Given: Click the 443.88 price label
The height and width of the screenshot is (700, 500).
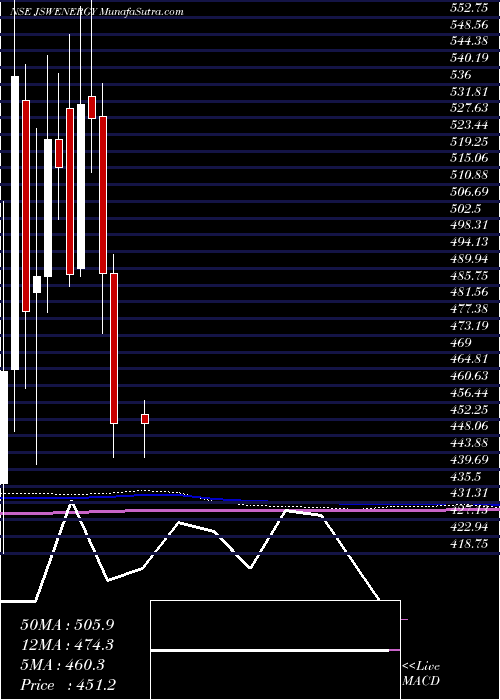Looking at the screenshot, I should pyautogui.click(x=471, y=442).
